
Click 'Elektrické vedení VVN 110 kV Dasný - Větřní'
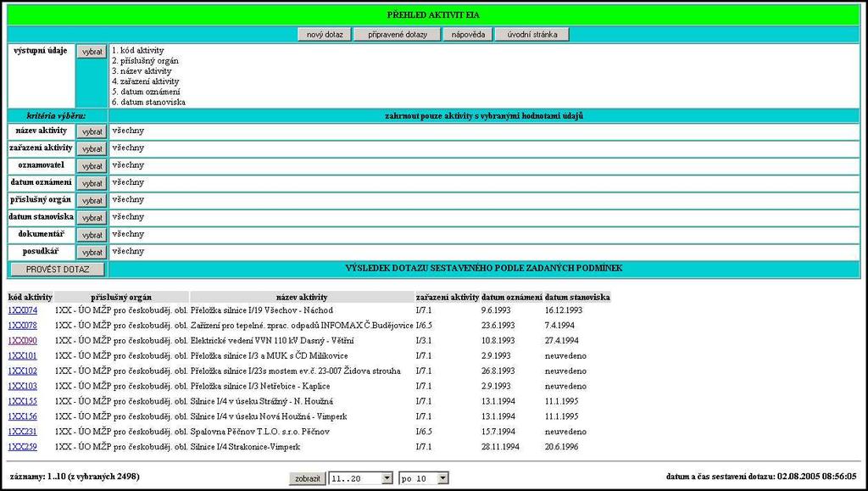pyautogui.click(x=272, y=340)
